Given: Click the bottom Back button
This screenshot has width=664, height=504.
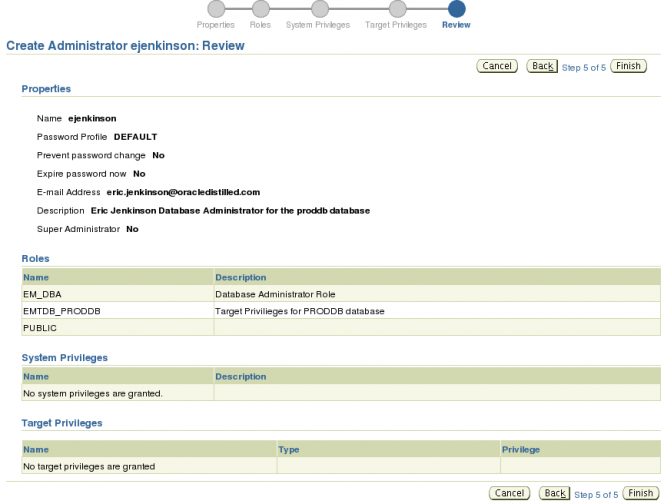Looking at the screenshot, I should pyautogui.click(x=554, y=493).
